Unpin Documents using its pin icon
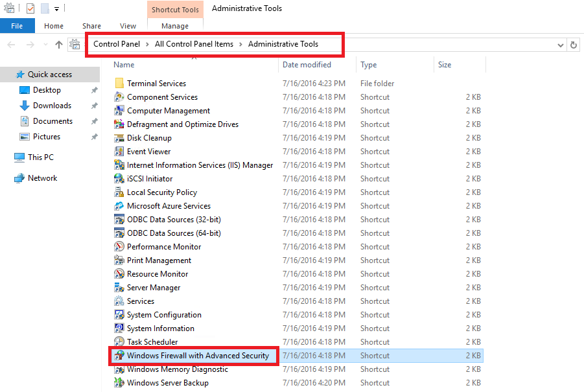This screenshot has height=392, width=584. click(94, 121)
